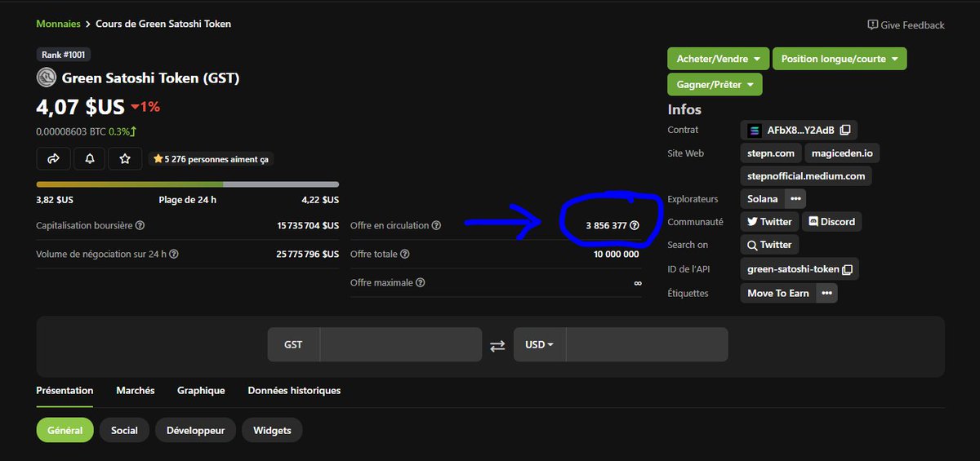Open the stepn.com website link
Image resolution: width=980 pixels, height=461 pixels.
pyautogui.click(x=771, y=153)
